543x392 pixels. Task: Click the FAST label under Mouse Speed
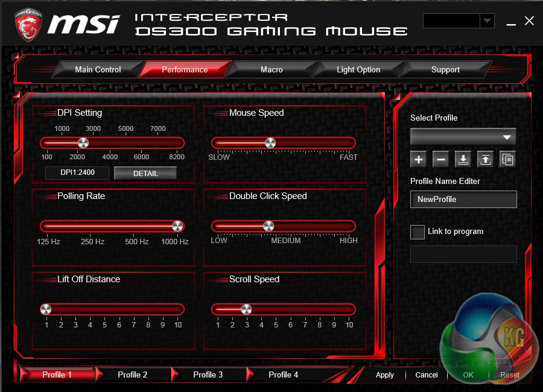coord(348,157)
